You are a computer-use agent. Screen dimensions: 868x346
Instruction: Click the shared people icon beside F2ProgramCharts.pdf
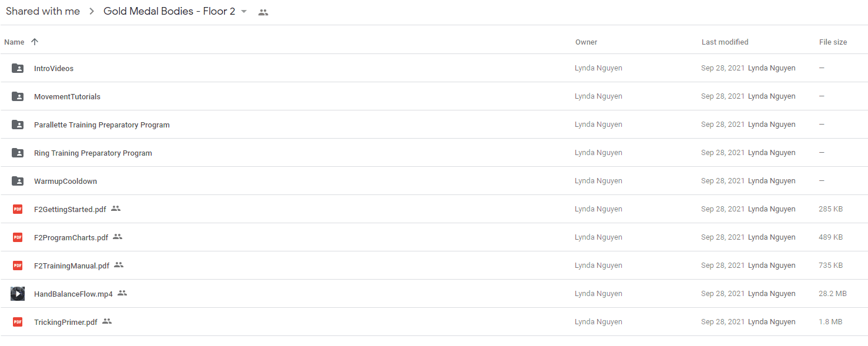click(118, 237)
